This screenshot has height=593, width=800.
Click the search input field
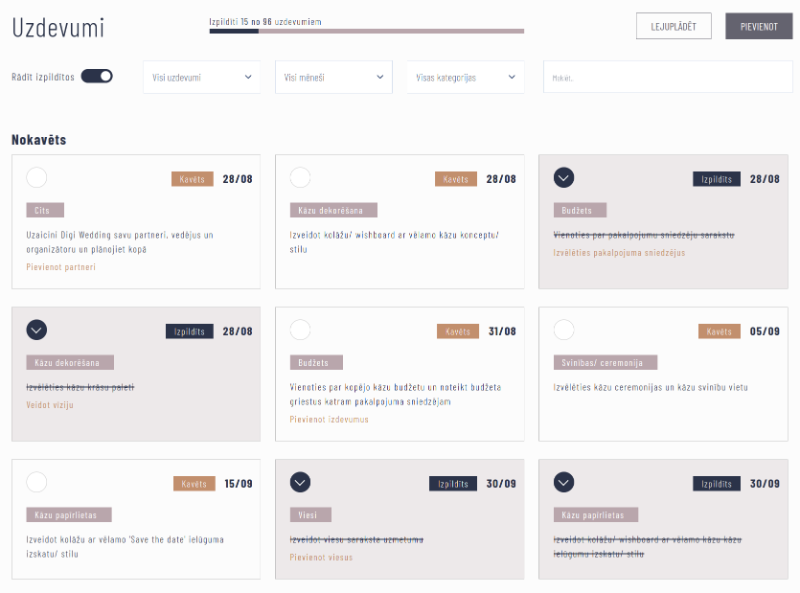(x=667, y=77)
